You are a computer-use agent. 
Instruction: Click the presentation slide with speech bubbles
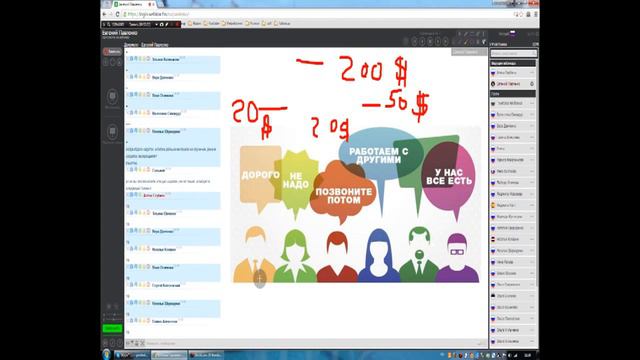click(356, 204)
